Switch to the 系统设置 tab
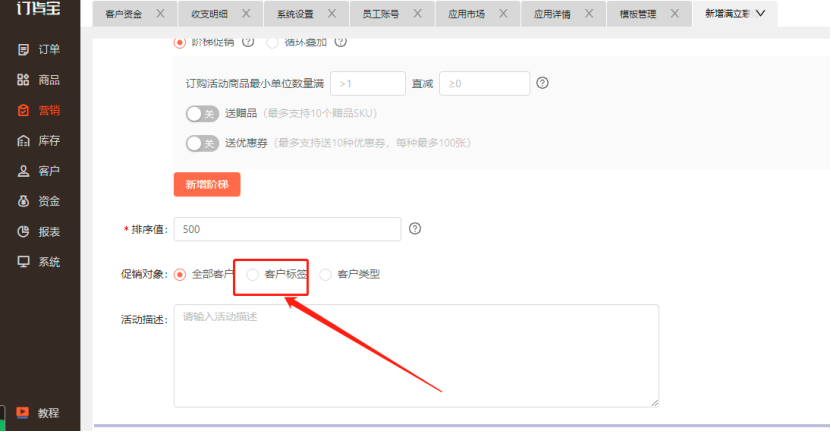This screenshot has width=831, height=432. pyautogui.click(x=295, y=14)
